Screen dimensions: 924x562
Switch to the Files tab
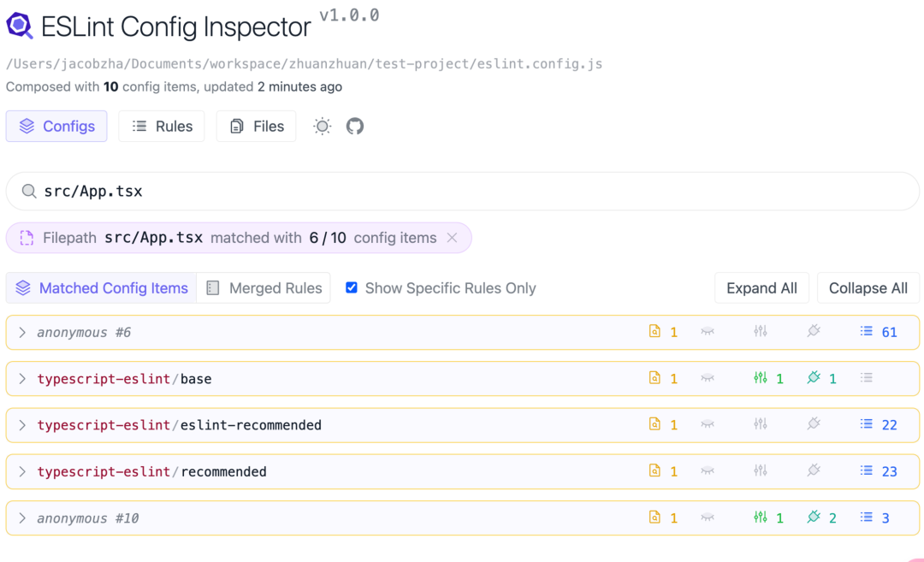pyautogui.click(x=257, y=126)
